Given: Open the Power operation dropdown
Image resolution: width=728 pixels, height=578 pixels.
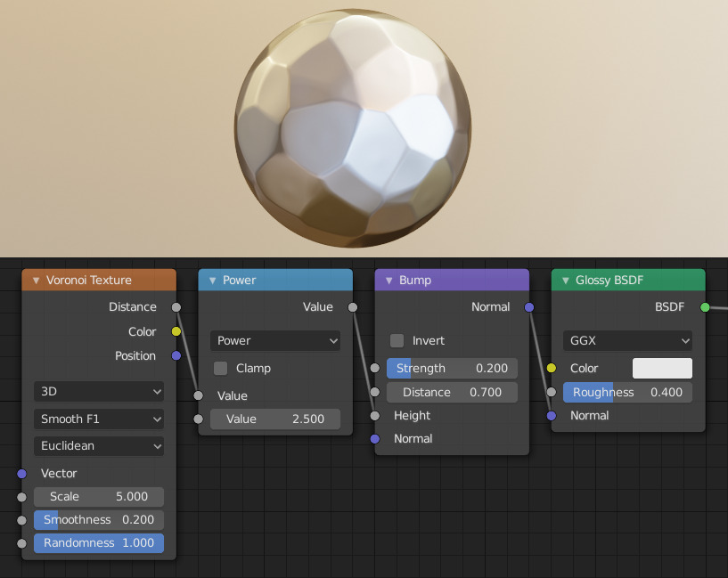Looking at the screenshot, I should tap(274, 340).
